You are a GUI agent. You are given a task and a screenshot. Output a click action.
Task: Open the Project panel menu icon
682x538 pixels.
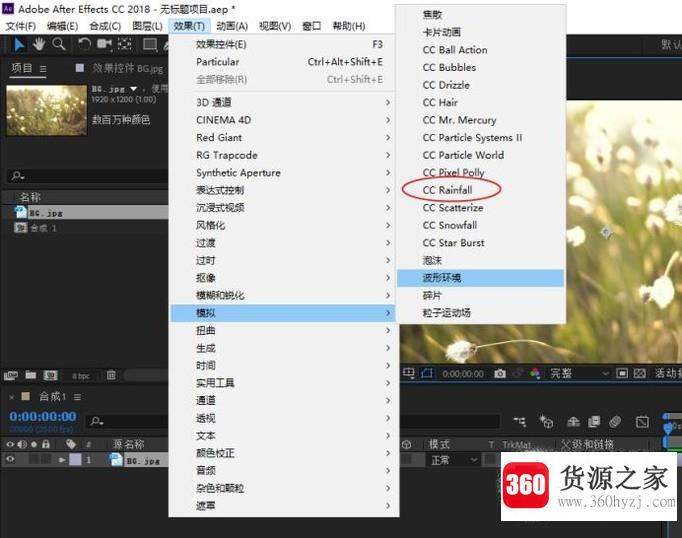coord(43,69)
